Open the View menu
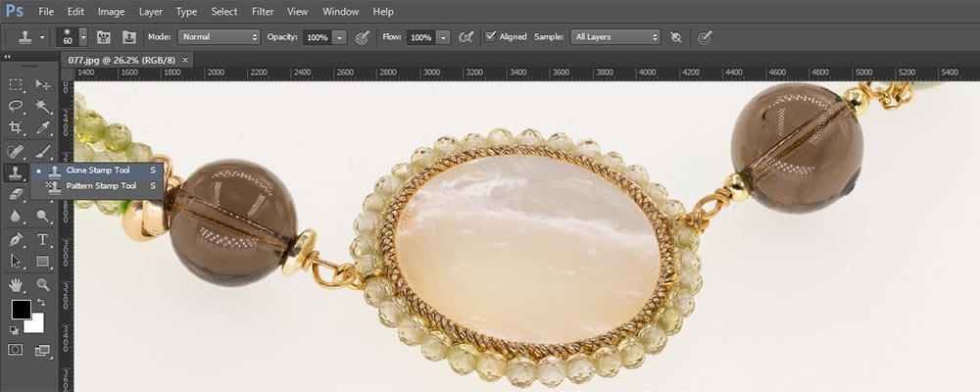The image size is (980, 392). click(298, 11)
